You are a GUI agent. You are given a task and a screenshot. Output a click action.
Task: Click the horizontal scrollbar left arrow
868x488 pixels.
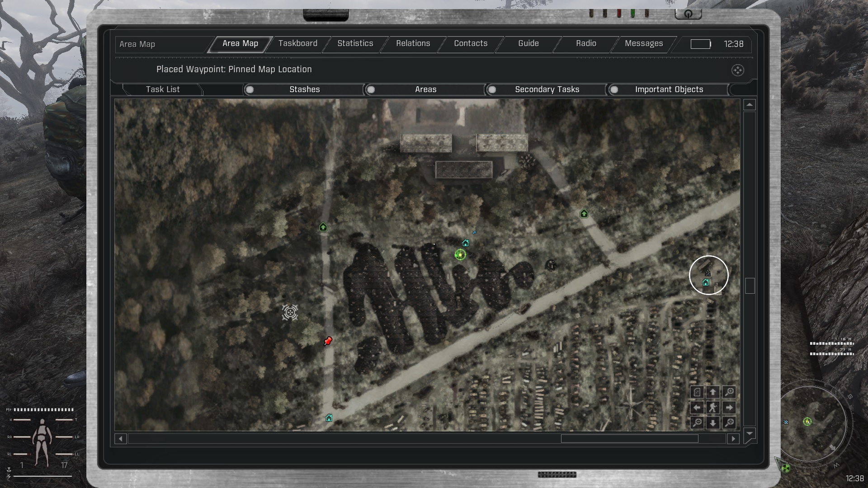[120, 439]
